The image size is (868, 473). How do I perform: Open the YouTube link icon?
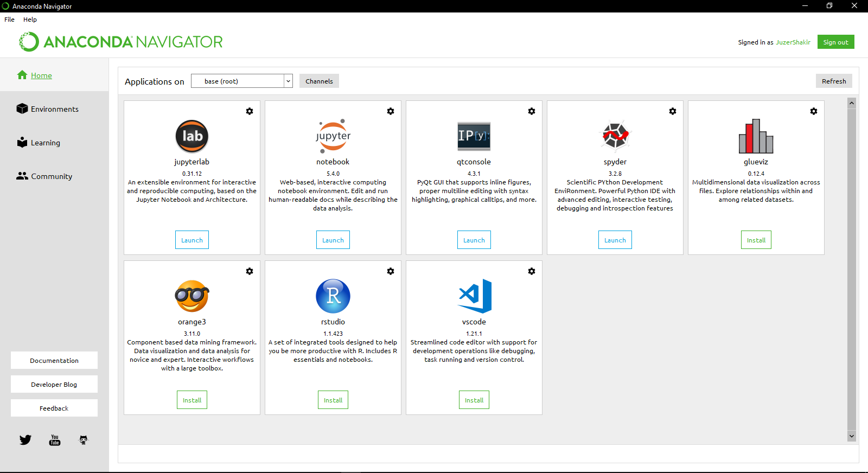point(55,440)
